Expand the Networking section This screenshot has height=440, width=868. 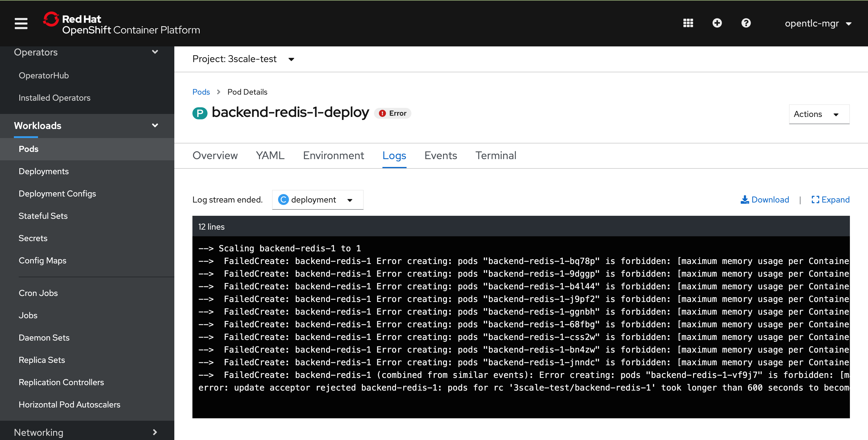tap(87, 432)
